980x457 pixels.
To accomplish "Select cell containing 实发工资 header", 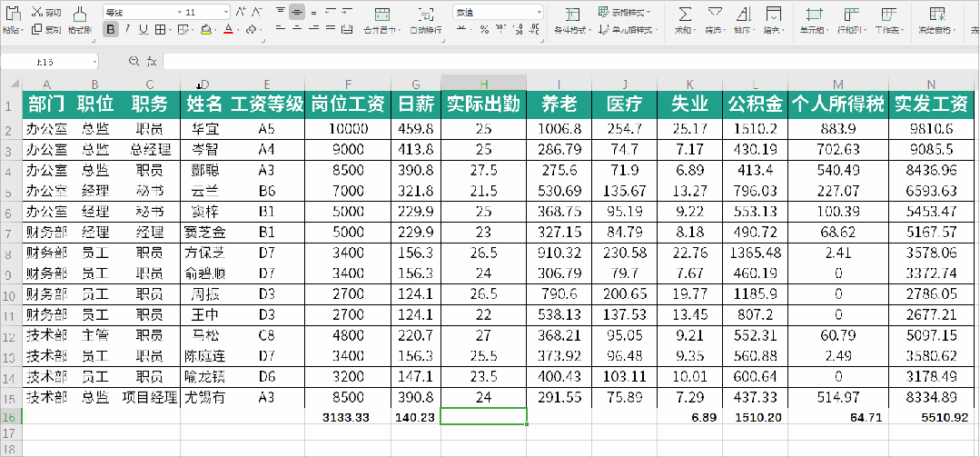I will point(931,105).
